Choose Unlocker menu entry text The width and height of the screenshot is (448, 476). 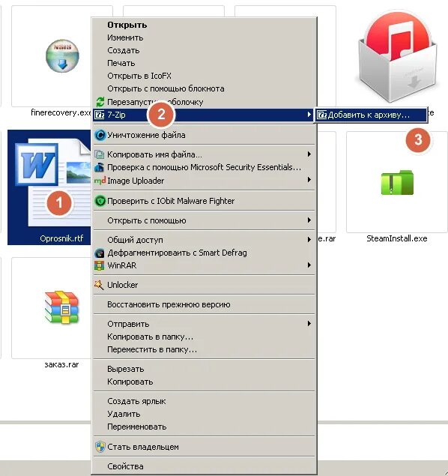123,285
